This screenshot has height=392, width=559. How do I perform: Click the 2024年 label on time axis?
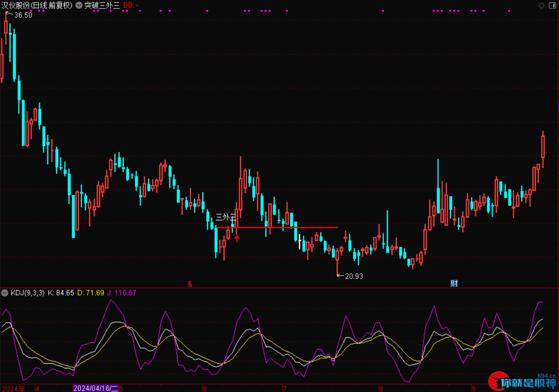pyautogui.click(x=14, y=388)
